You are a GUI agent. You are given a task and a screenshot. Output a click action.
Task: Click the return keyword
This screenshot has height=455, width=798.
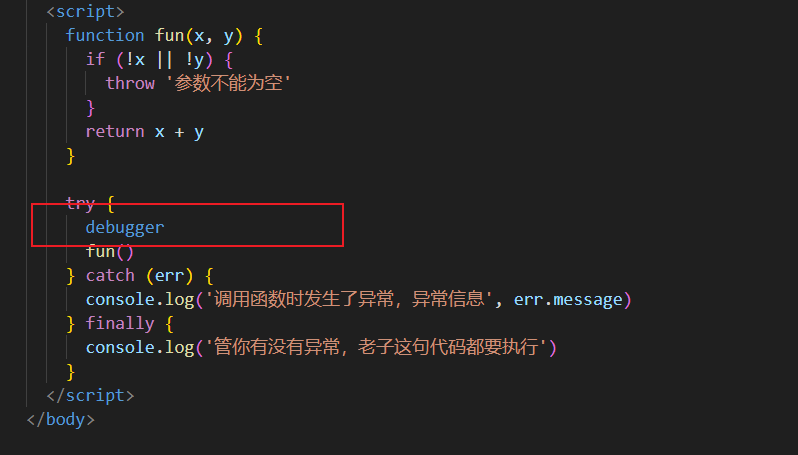coord(115,131)
